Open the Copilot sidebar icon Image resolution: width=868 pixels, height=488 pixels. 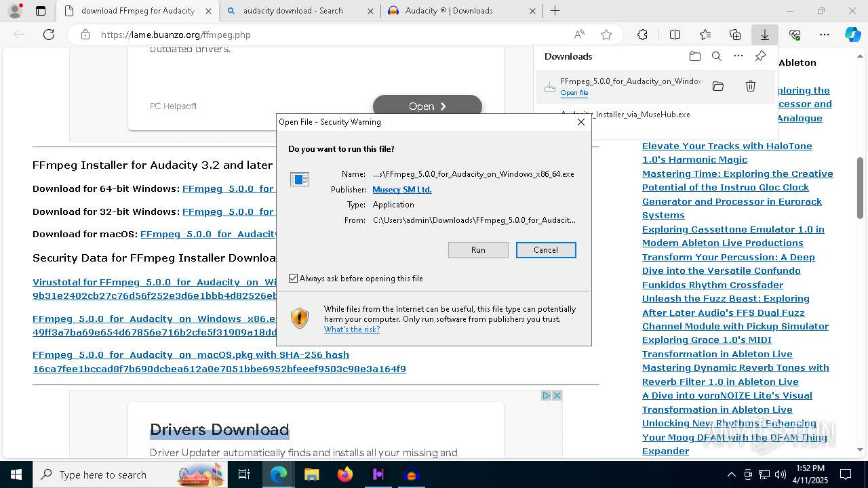[x=852, y=35]
